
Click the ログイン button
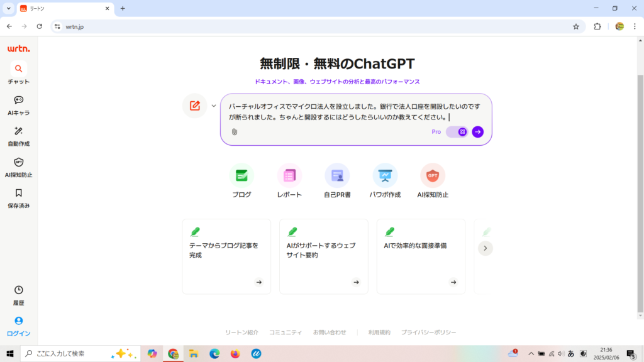click(18, 326)
